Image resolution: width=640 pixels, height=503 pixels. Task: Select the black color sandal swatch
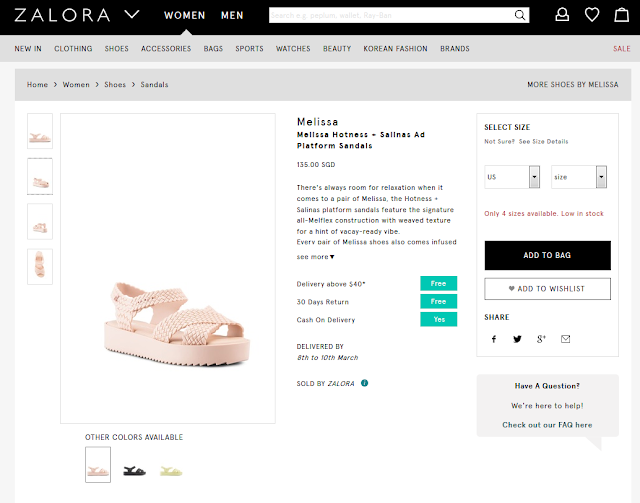pyautogui.click(x=135, y=467)
